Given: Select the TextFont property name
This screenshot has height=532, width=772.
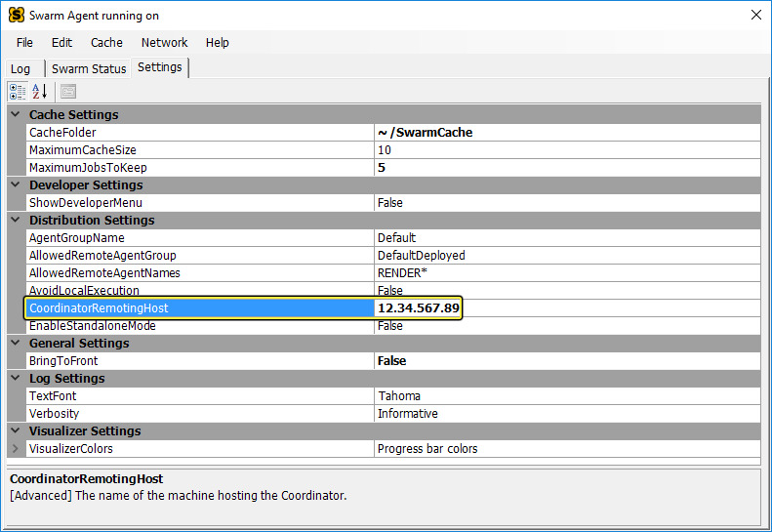Looking at the screenshot, I should click(199, 396).
